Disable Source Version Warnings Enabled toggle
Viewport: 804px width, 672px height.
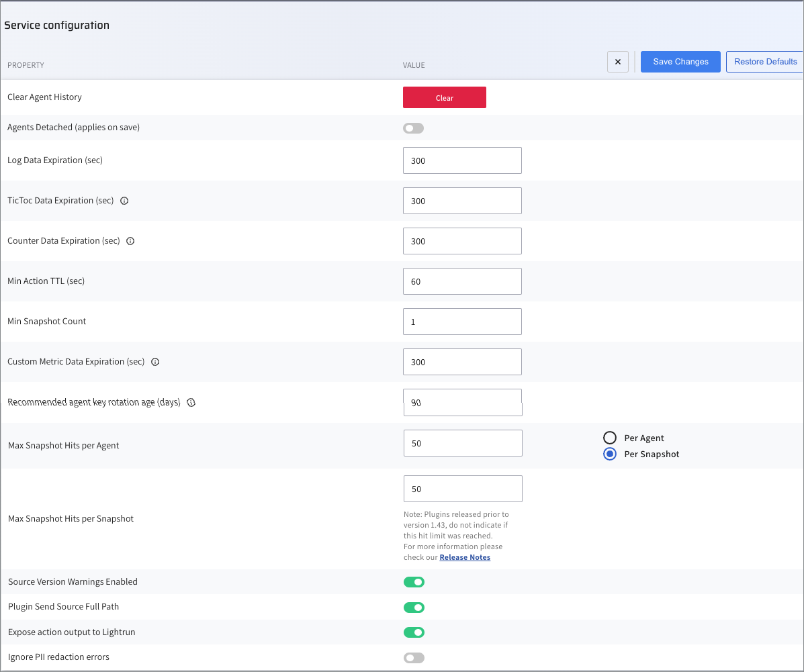pyautogui.click(x=414, y=582)
